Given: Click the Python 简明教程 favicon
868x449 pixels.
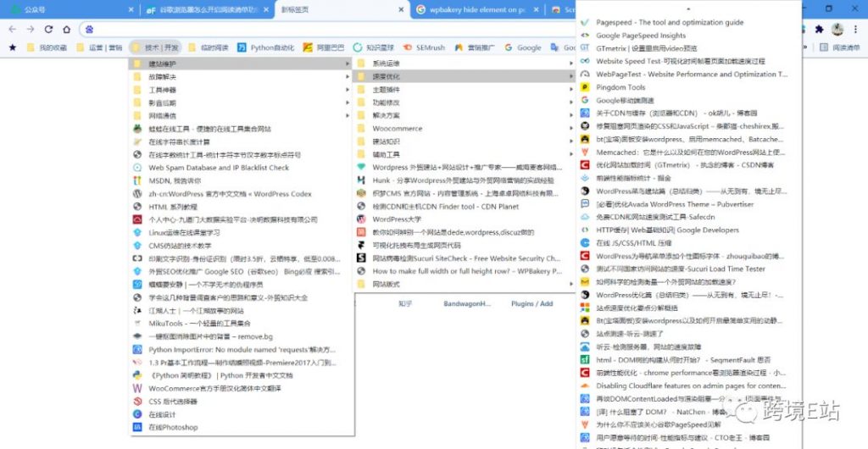Looking at the screenshot, I should tap(137, 375).
